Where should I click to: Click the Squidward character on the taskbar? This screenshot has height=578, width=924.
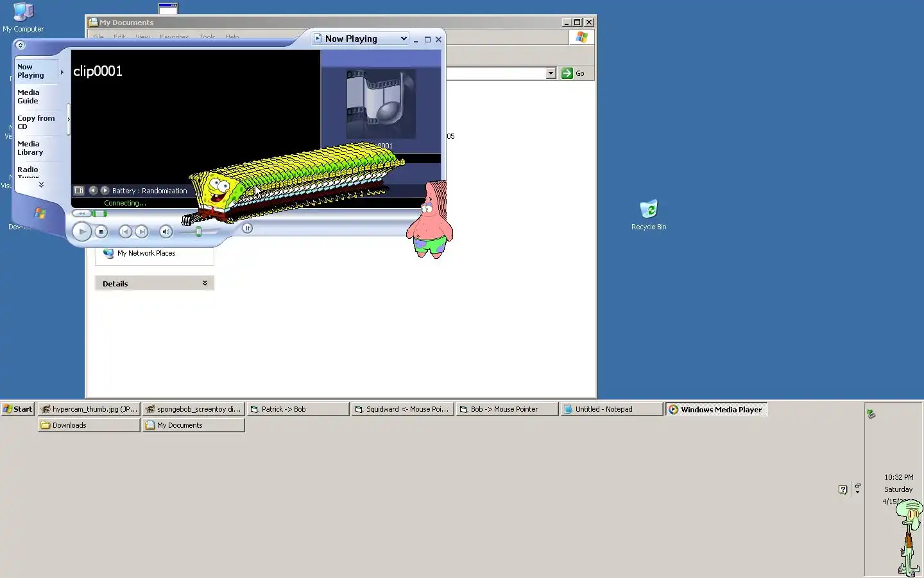click(910, 537)
